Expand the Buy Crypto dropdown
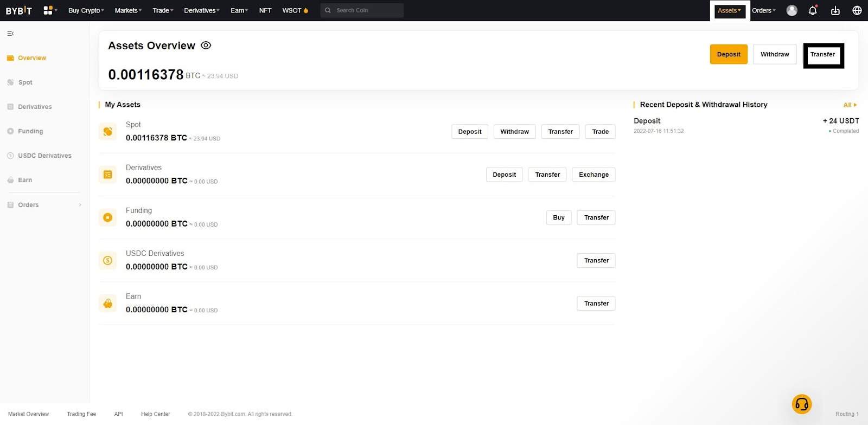This screenshot has width=868, height=425. pyautogui.click(x=86, y=10)
